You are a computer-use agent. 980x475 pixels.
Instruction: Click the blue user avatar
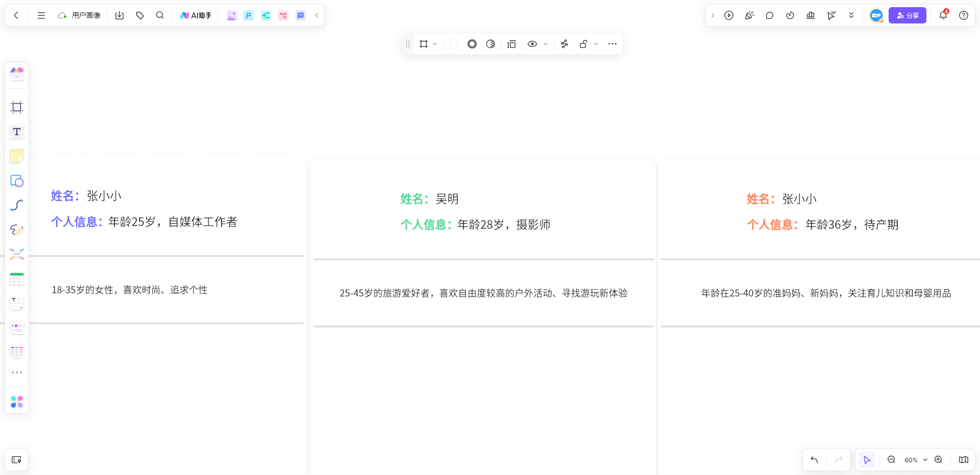(876, 15)
